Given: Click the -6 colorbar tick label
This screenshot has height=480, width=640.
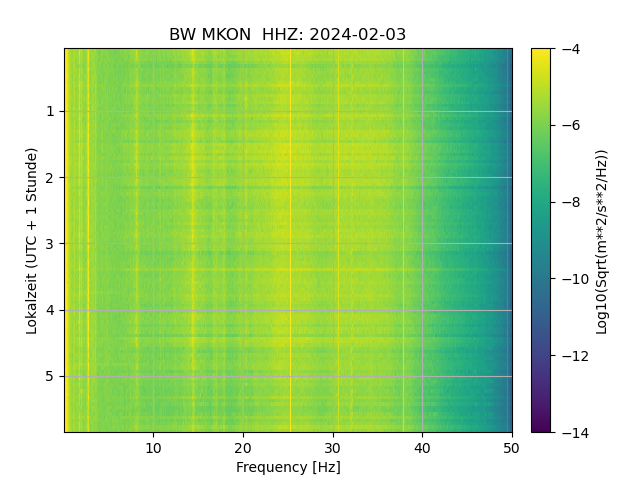Looking at the screenshot, I should (x=571, y=125).
